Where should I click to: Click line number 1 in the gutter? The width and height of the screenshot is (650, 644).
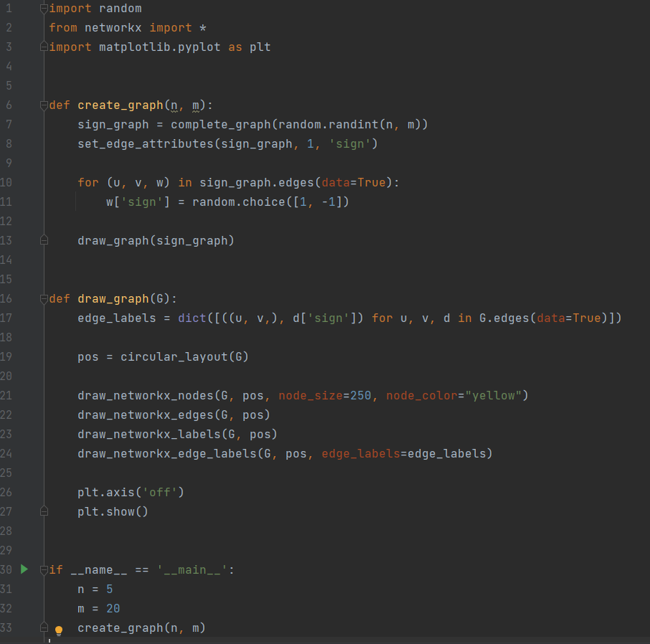(x=9, y=9)
